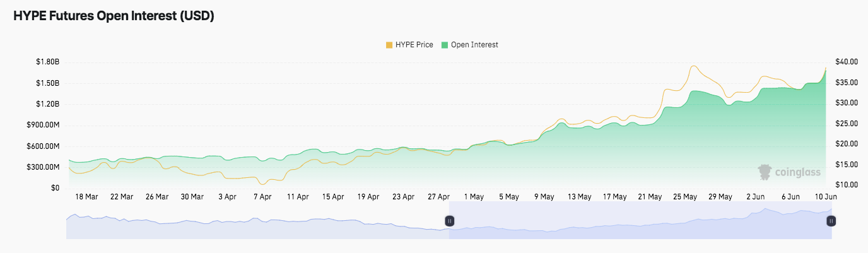Click the yellow HYPE Price legend swatch
This screenshot has width=868, height=253.
pos(389,45)
